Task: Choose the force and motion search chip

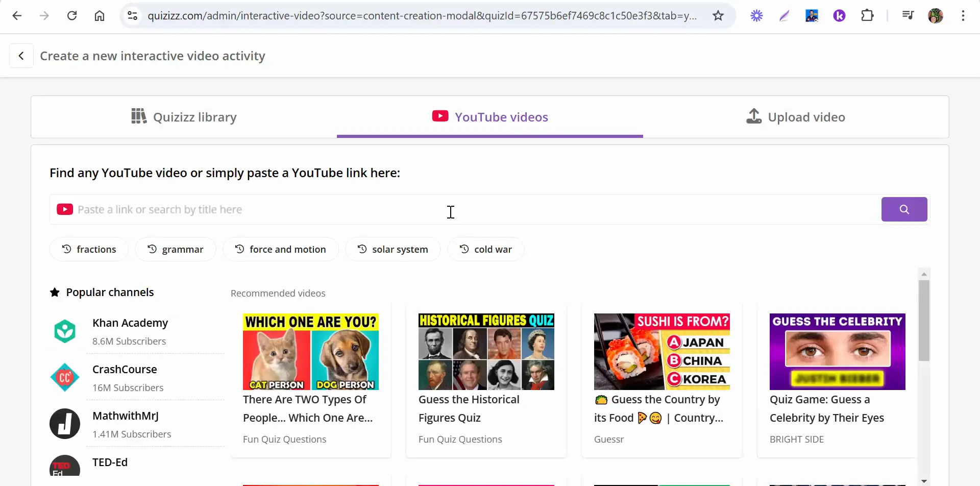Action: [x=280, y=249]
